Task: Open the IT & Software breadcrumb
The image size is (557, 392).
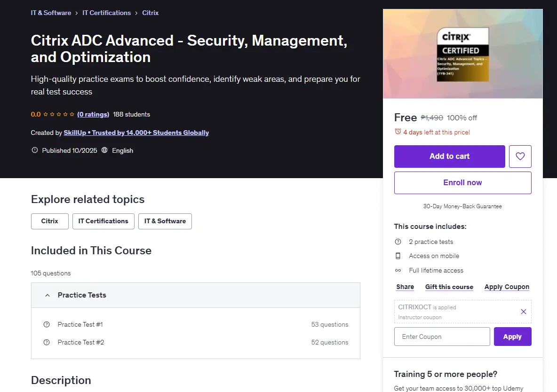Action: (51, 13)
